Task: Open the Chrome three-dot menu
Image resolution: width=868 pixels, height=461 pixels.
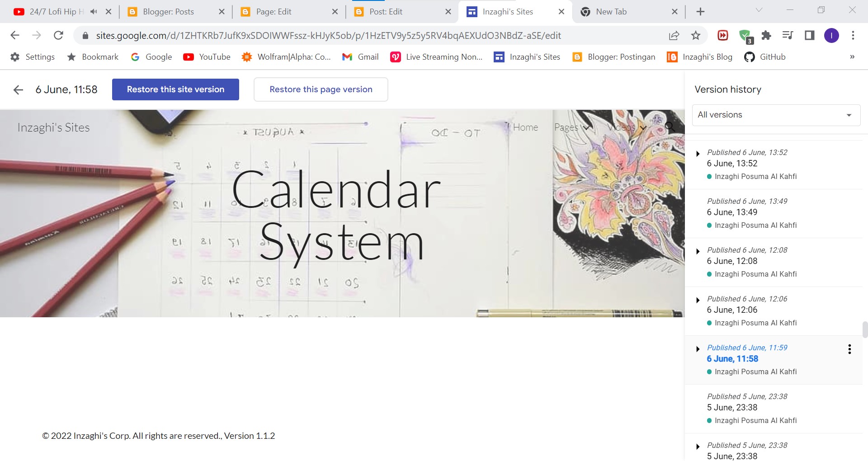Action: point(853,35)
